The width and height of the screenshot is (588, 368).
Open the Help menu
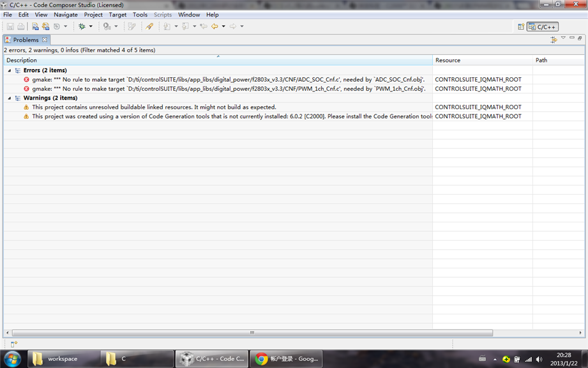(212, 15)
